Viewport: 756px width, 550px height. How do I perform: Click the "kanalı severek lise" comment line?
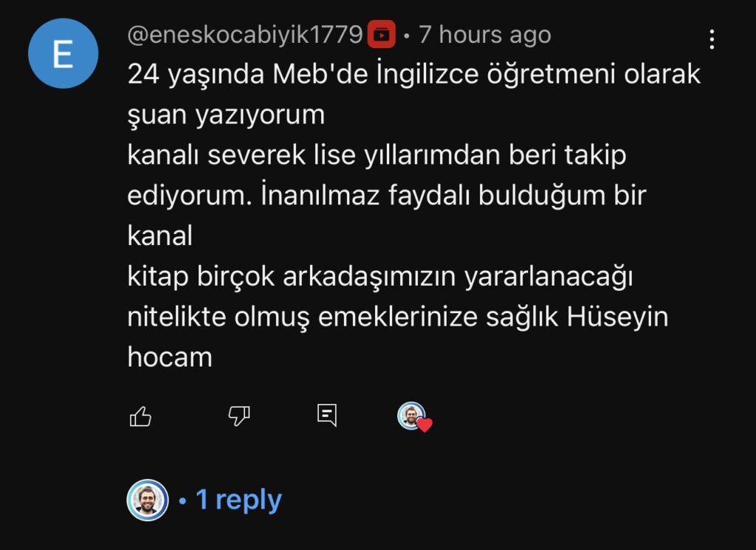click(377, 155)
